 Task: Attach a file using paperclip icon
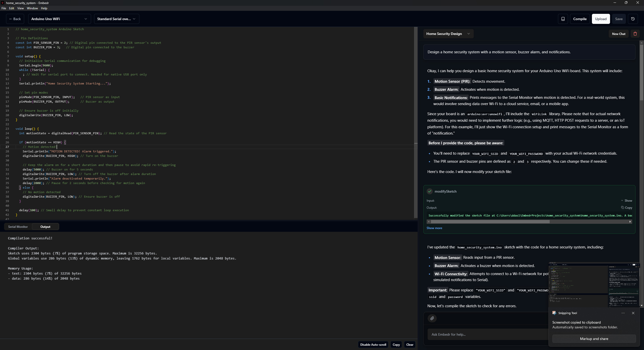(432, 318)
